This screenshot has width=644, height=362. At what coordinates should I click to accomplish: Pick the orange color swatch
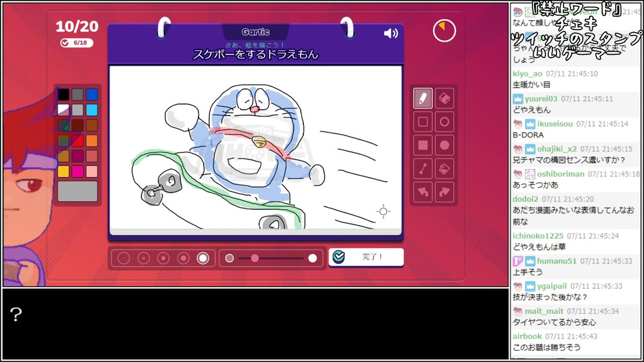92,140
